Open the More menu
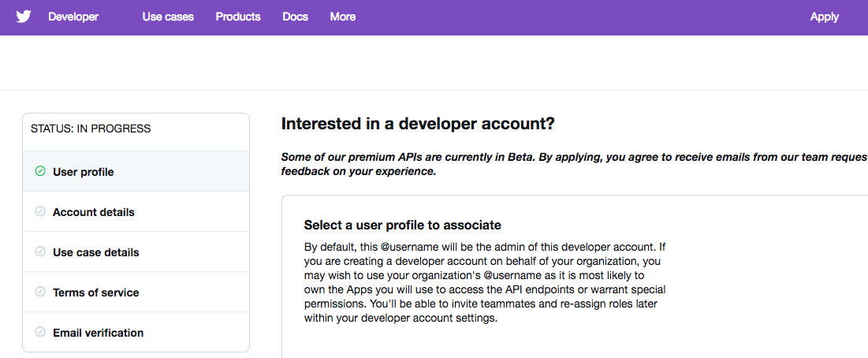The height and width of the screenshot is (358, 868). click(x=343, y=17)
